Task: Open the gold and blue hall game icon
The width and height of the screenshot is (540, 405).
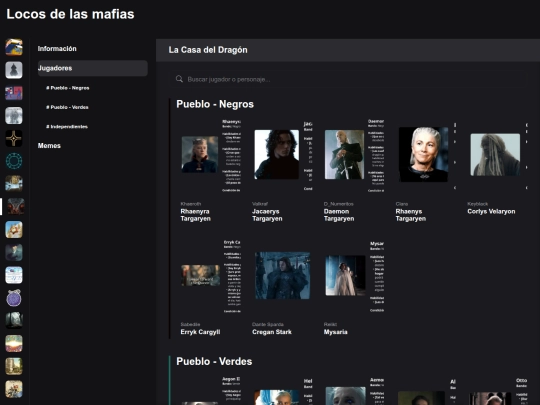Action: tap(14, 184)
